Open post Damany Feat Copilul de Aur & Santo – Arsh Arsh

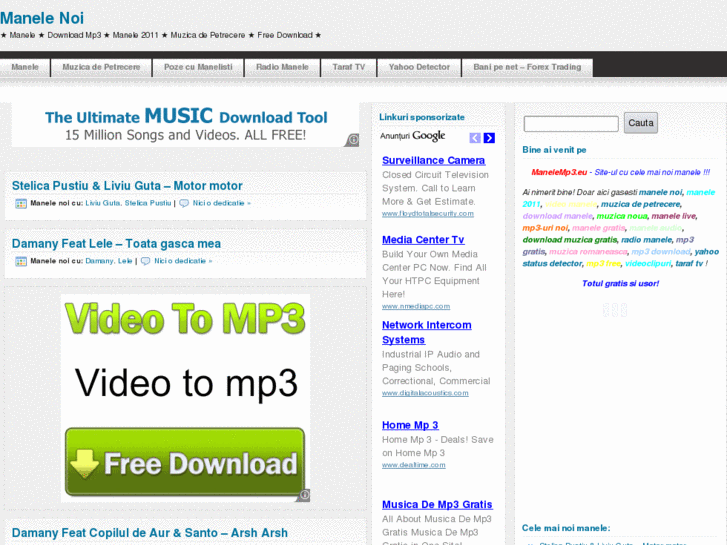pos(150,533)
